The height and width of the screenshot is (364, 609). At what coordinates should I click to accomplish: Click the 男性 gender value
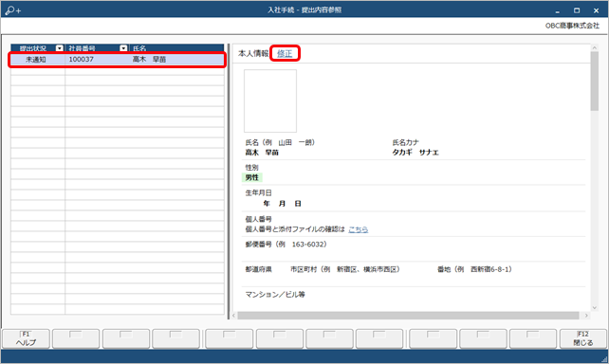[252, 177]
